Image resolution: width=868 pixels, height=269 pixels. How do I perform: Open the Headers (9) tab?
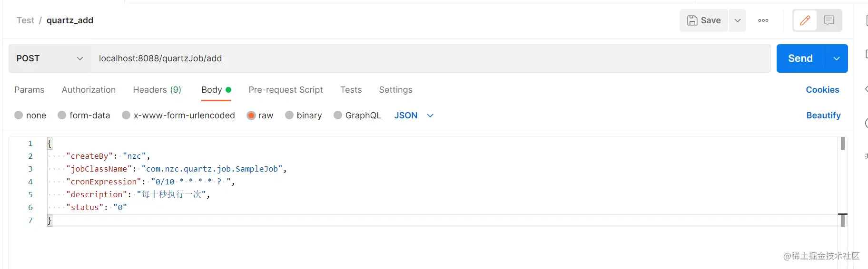click(x=157, y=90)
